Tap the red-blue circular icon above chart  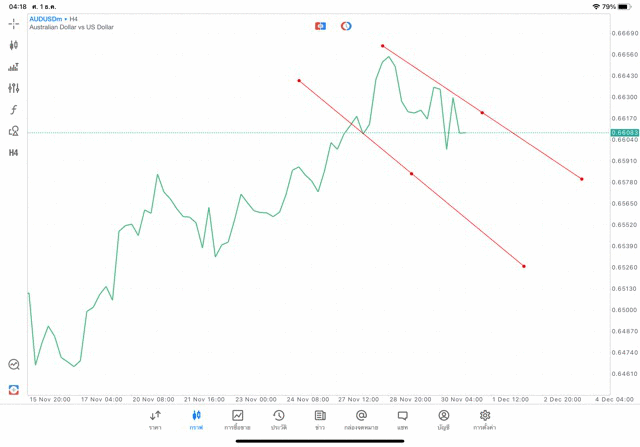pyautogui.click(x=346, y=26)
